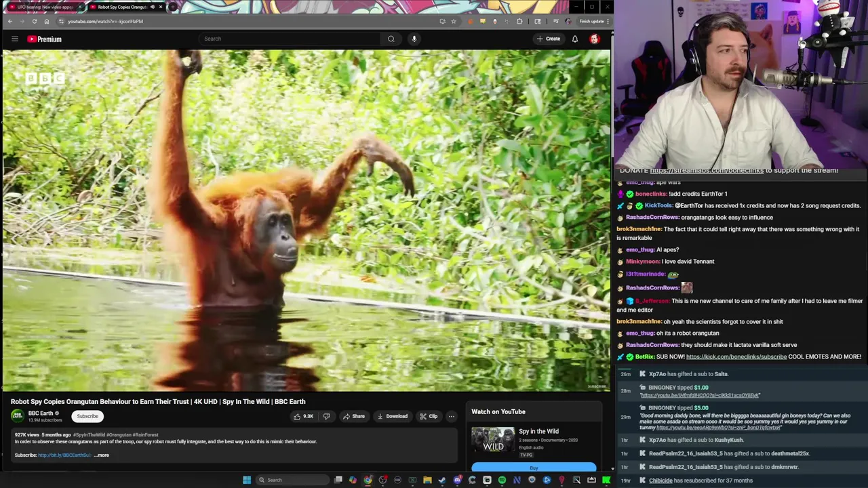Open Discord from taskbar

coord(457,480)
